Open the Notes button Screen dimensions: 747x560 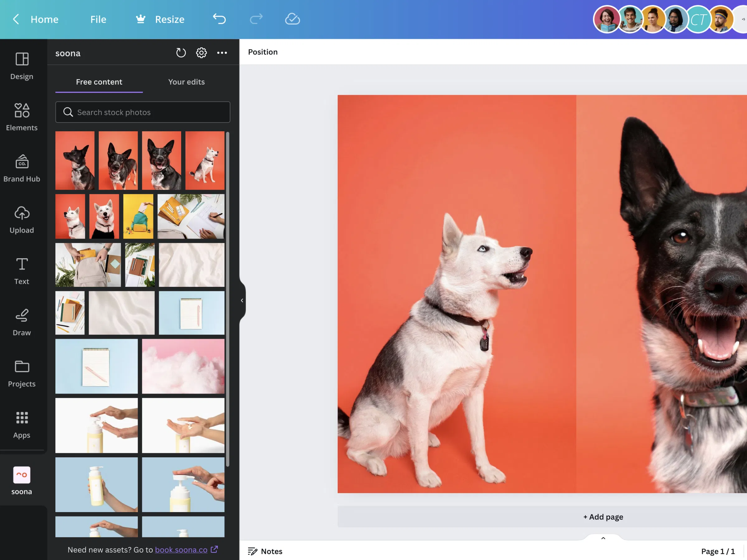(x=265, y=551)
